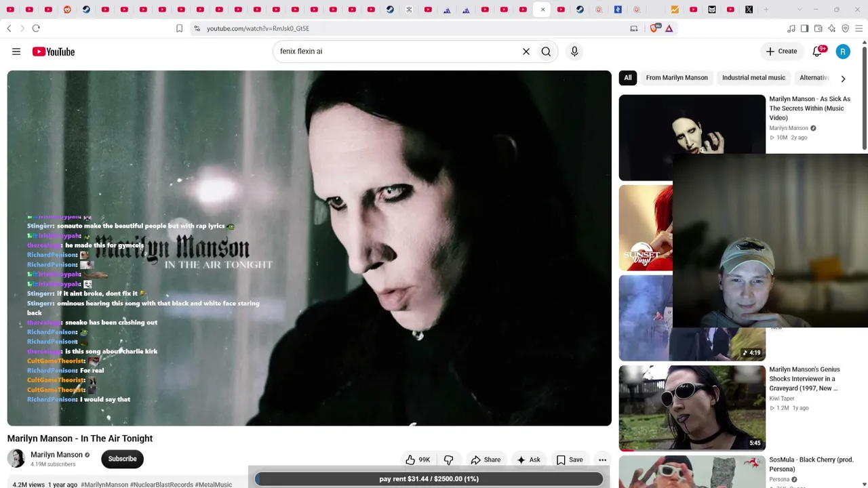Switch to the X (Twitter) browser tab
The image size is (868, 488).
point(749,9)
